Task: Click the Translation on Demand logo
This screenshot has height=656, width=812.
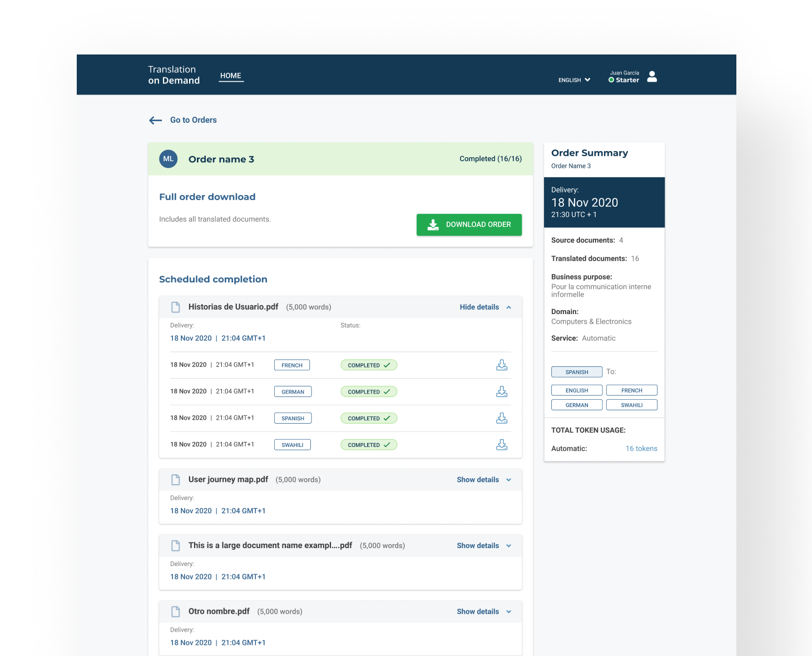Action: tap(174, 75)
